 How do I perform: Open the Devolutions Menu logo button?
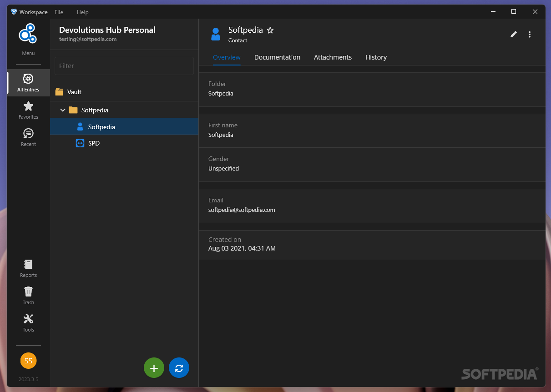click(28, 34)
